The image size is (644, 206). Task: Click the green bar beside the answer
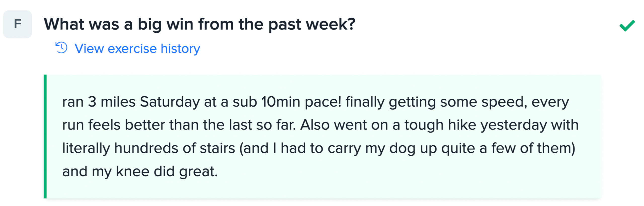click(45, 136)
